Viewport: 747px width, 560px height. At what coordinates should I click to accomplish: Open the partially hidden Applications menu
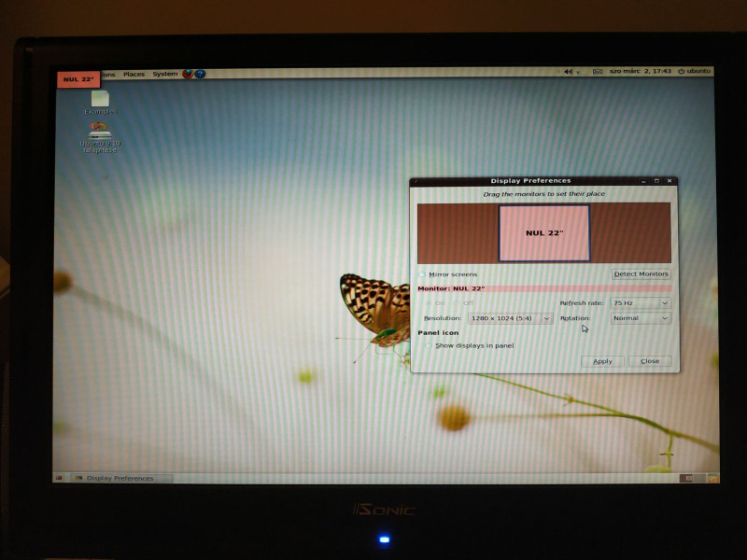point(108,75)
